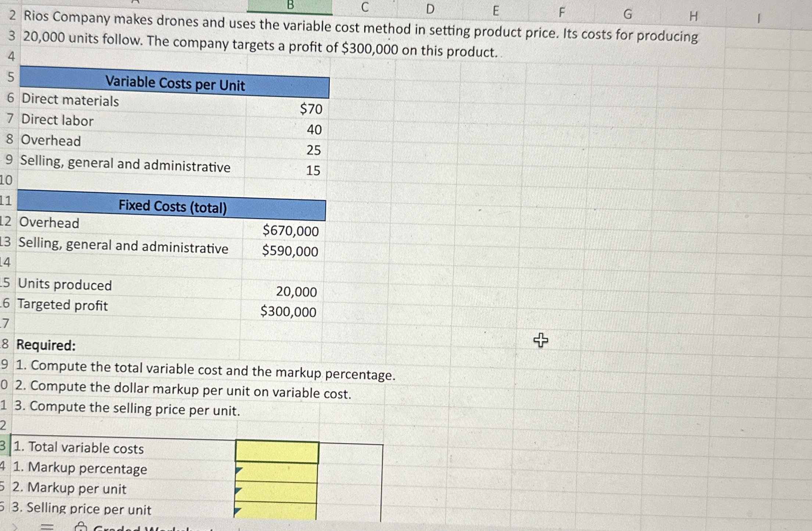812x531 pixels.
Task: Click the Total variable costs answer cell
Action: pos(277,452)
